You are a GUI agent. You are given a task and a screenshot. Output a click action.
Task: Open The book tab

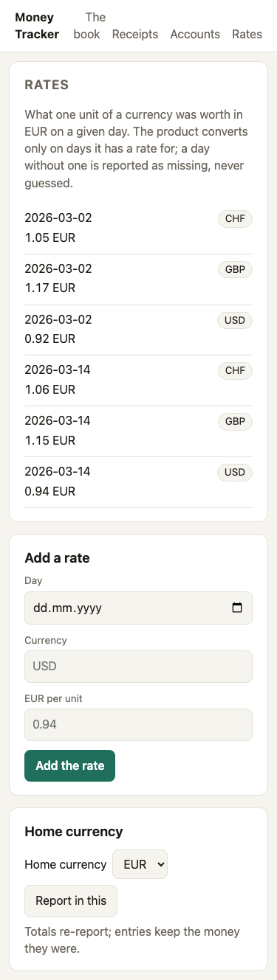(x=91, y=25)
